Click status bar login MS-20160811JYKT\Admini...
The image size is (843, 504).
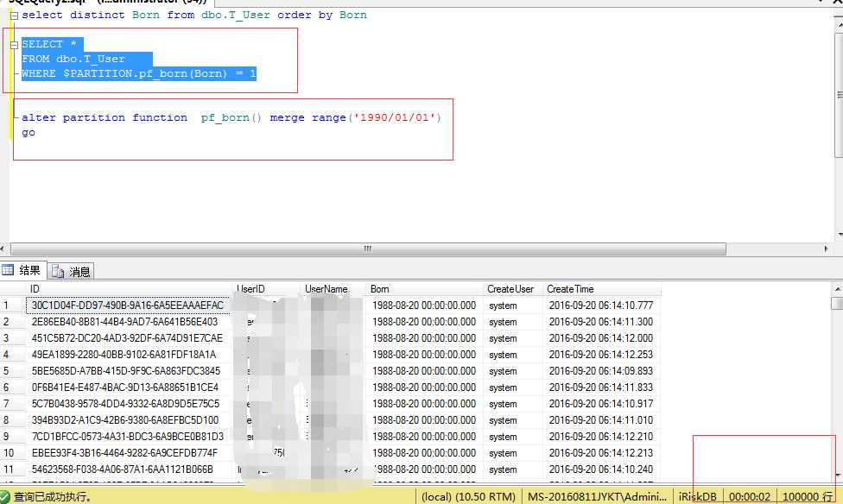(597, 496)
